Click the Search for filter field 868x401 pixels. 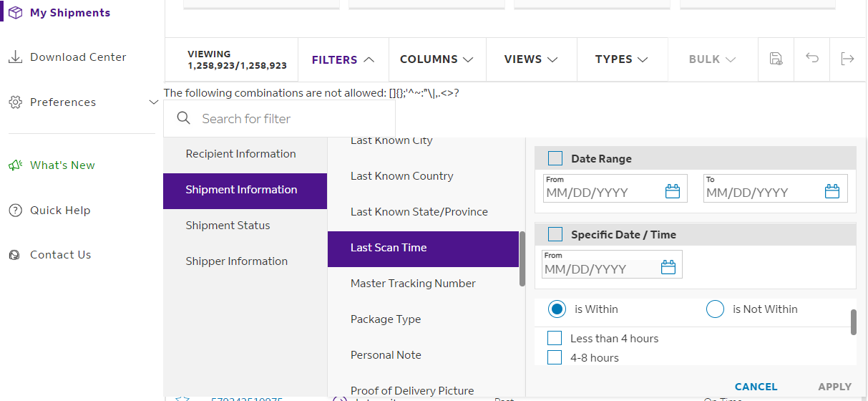click(280, 119)
